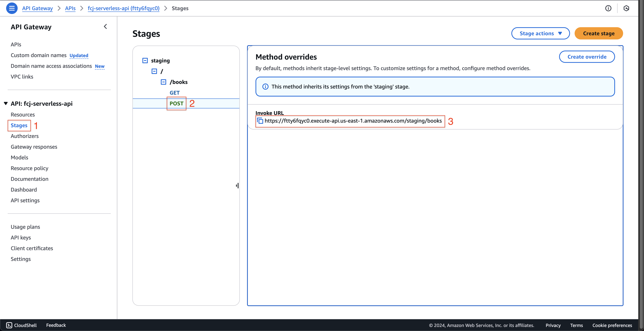Expand the / resource under staging

point(154,71)
